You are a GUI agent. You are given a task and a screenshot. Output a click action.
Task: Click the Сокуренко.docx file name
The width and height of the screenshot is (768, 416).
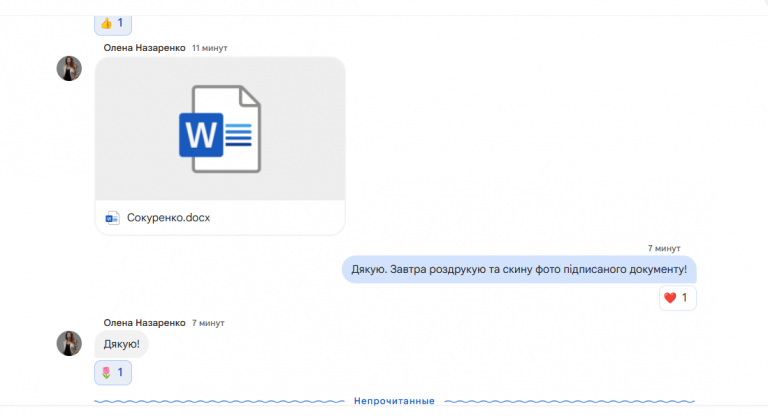pos(168,218)
